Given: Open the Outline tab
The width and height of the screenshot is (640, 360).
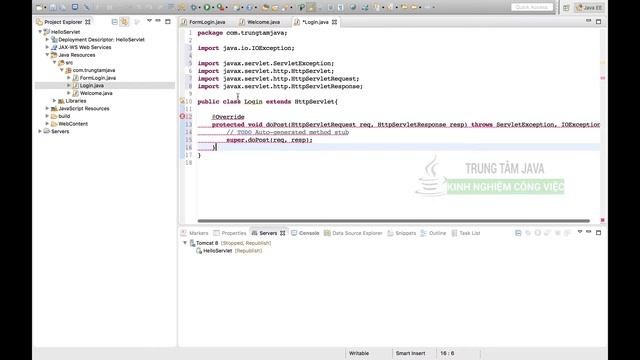Looking at the screenshot, I should point(433,233).
